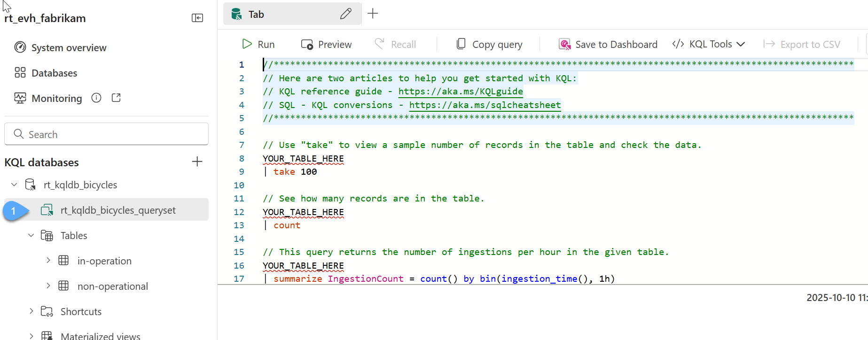Open KQL Tools dropdown
Screen dimensions: 868x340
coord(709,44)
